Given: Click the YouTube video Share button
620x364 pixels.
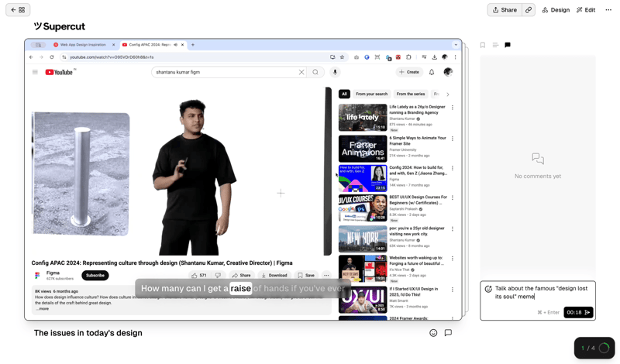Looking at the screenshot, I should [x=241, y=276].
